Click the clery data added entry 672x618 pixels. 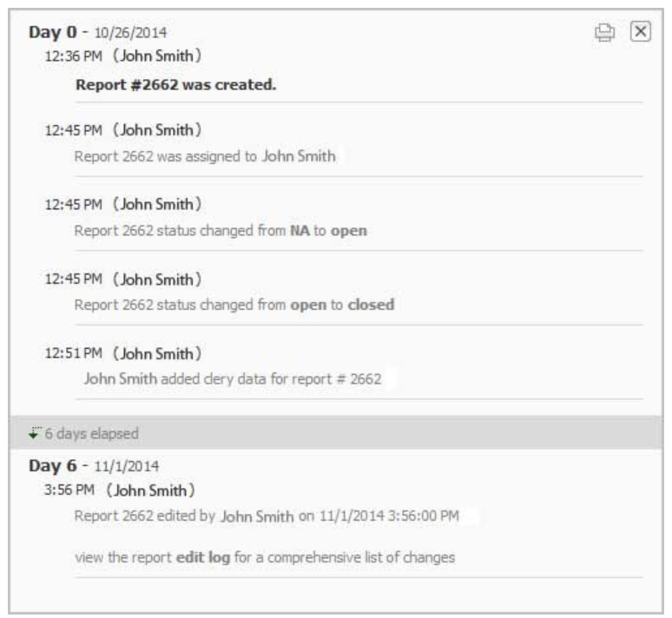pyautogui.click(x=233, y=379)
